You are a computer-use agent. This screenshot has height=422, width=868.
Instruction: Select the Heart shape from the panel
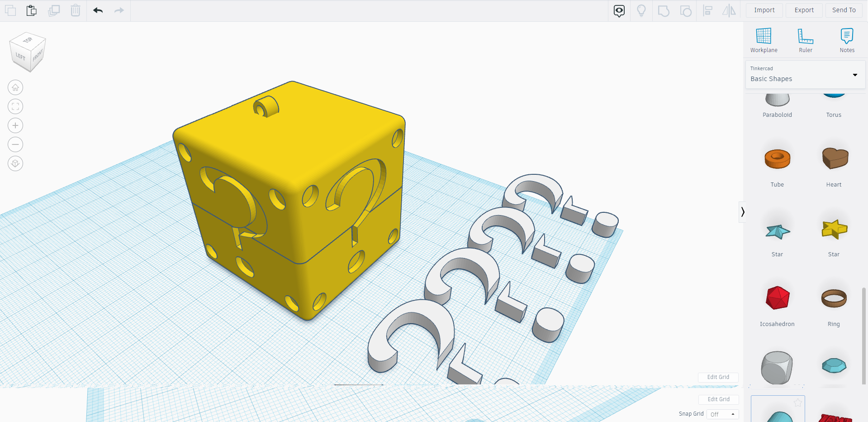click(835, 158)
